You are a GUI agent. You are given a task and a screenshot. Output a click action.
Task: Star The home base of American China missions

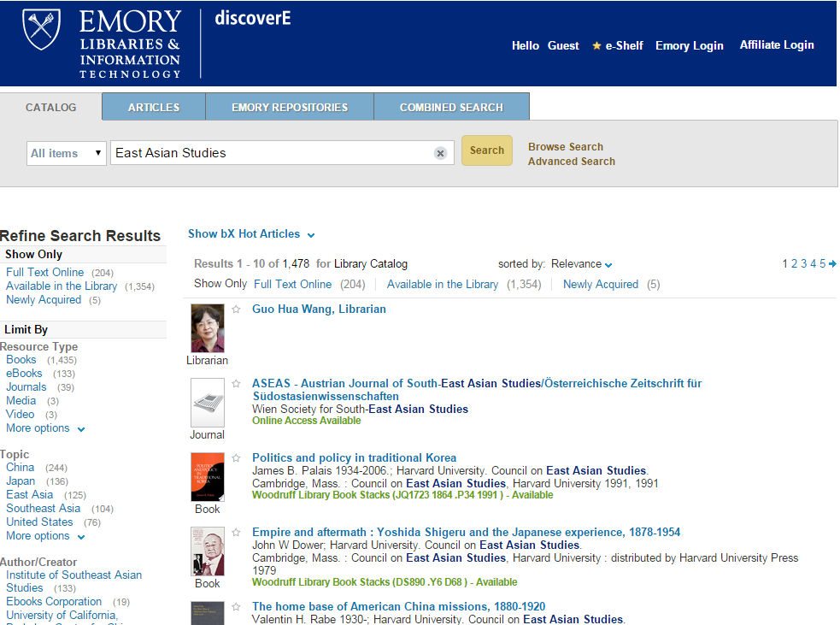[236, 607]
